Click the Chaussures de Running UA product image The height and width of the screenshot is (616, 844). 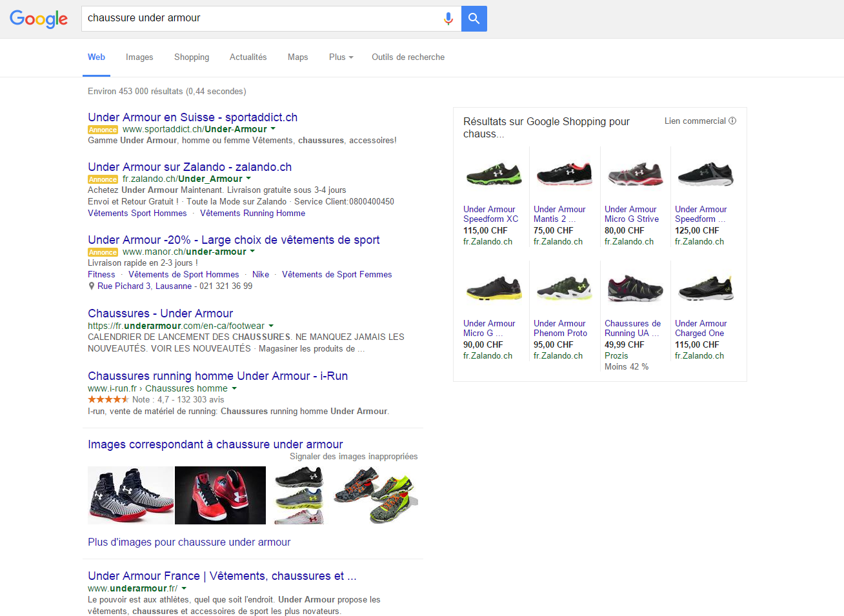(x=635, y=288)
